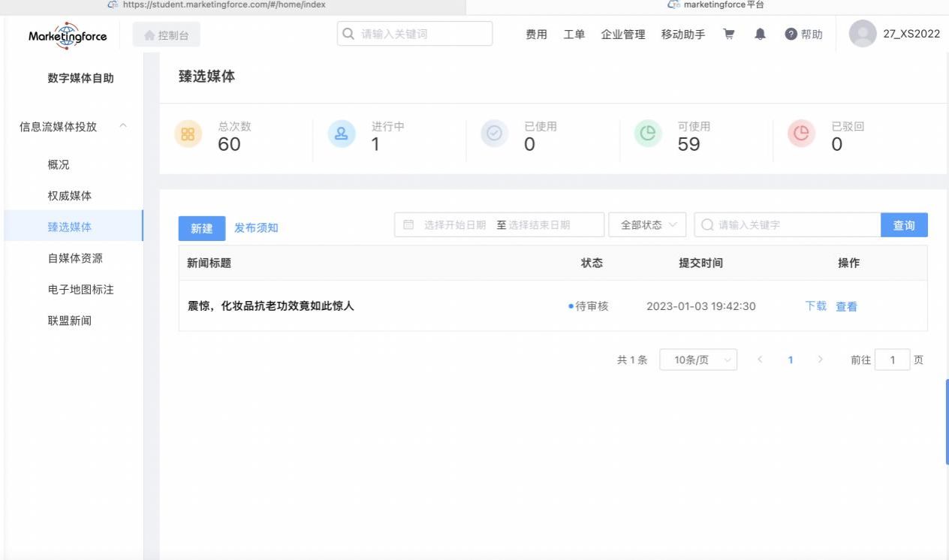The height and width of the screenshot is (560, 949).
Task: Click the 进行中 blue person icon
Action: pyautogui.click(x=342, y=134)
